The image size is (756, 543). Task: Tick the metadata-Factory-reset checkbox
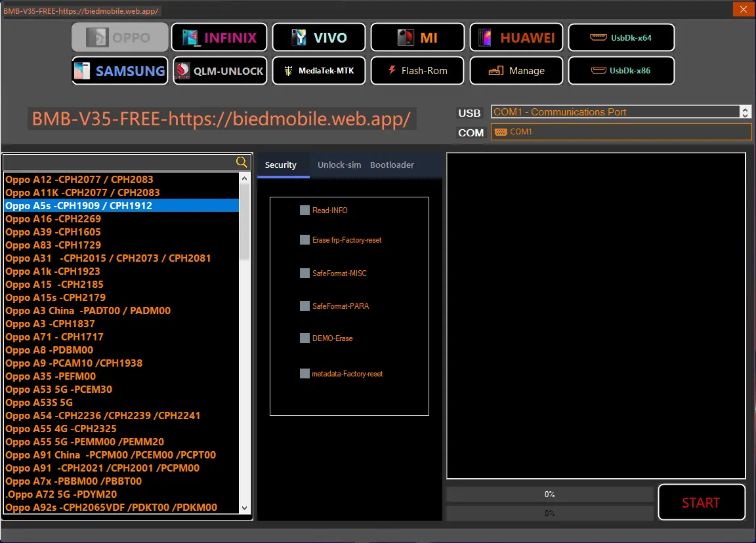coord(304,373)
